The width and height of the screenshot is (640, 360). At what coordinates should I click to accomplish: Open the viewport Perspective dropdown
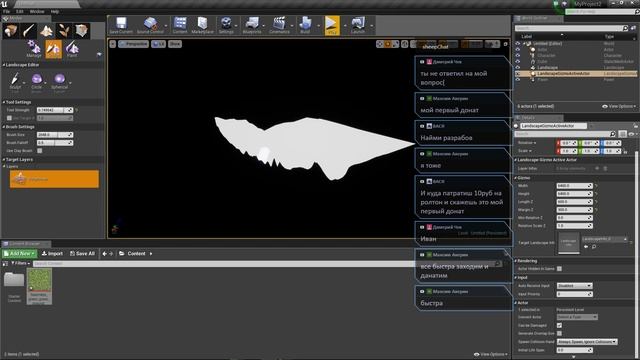pos(133,44)
